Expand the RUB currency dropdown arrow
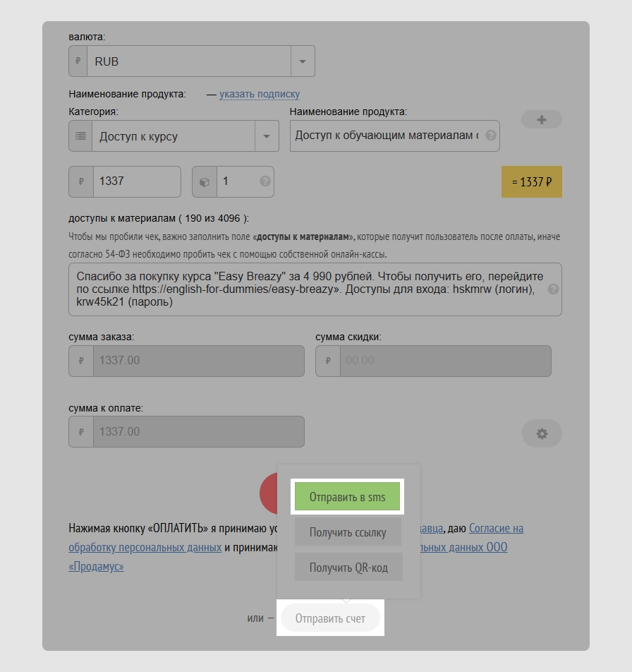Viewport: 632px width, 672px height. click(303, 61)
